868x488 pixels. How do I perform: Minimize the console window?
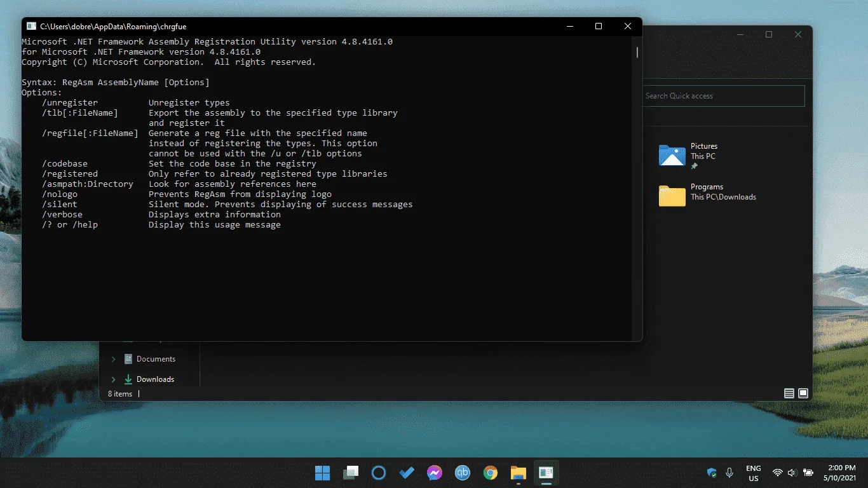point(569,26)
